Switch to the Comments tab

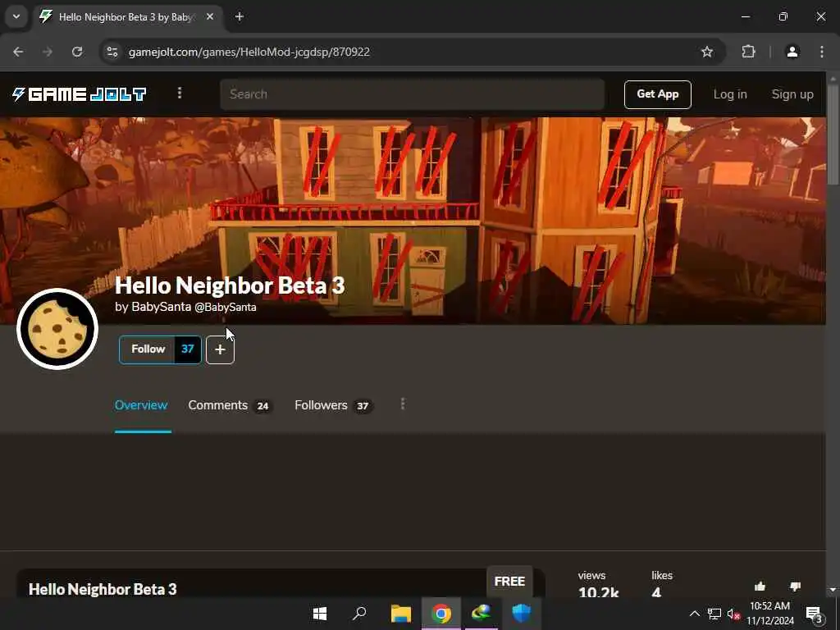click(230, 405)
